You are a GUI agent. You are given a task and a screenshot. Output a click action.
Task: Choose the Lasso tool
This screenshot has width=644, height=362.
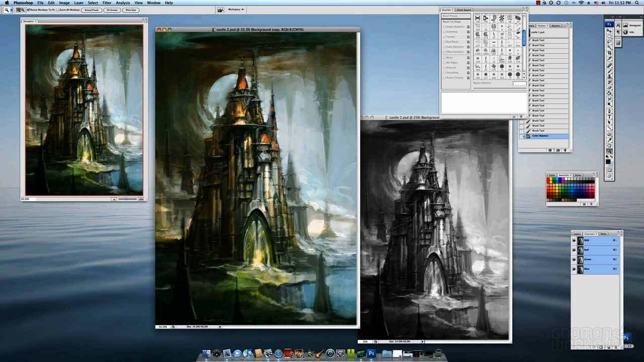(x=609, y=42)
